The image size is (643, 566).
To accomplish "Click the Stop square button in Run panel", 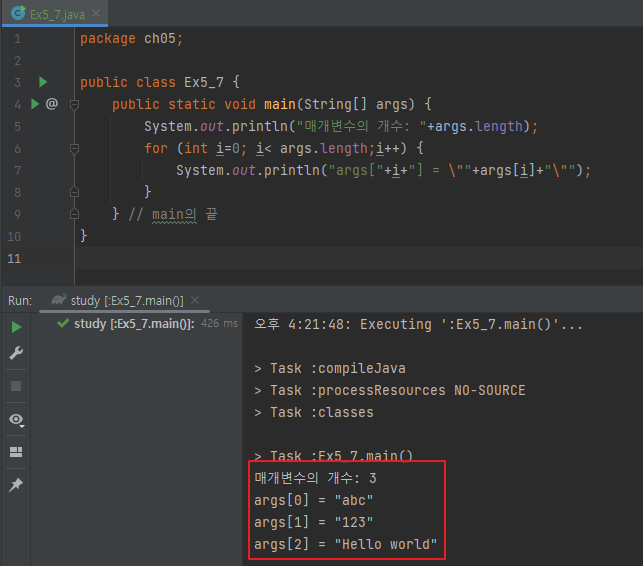I will pyautogui.click(x=16, y=386).
